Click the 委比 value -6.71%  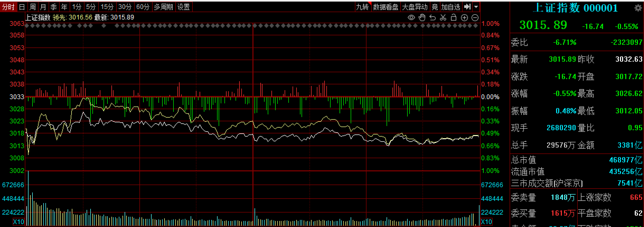[x=565, y=42]
